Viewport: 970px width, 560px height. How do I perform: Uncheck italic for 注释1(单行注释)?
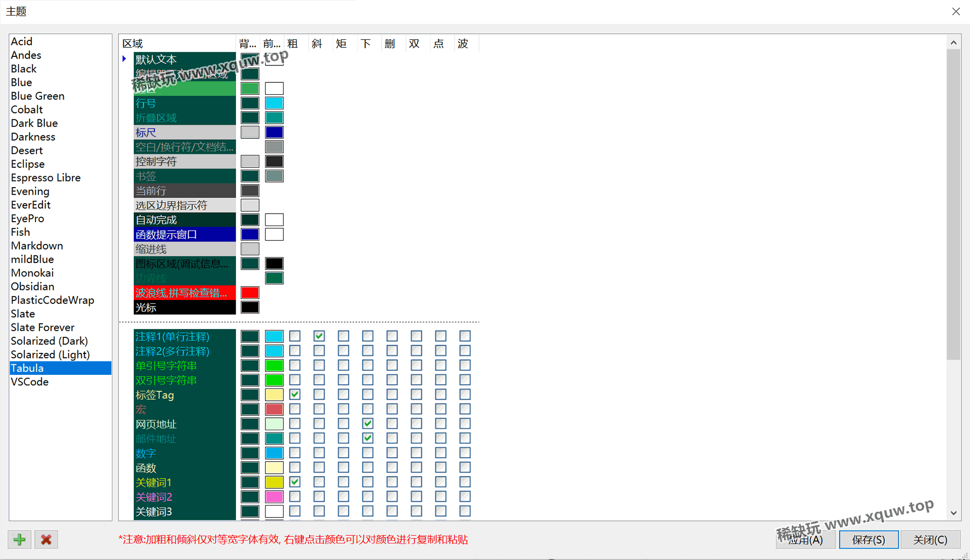click(x=319, y=336)
